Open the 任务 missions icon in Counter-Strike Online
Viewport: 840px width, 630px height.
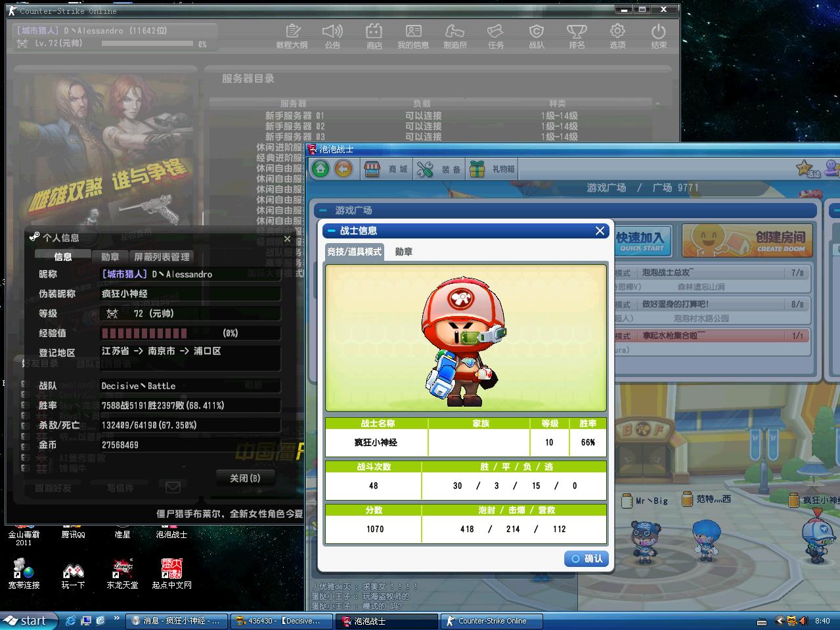point(496,36)
